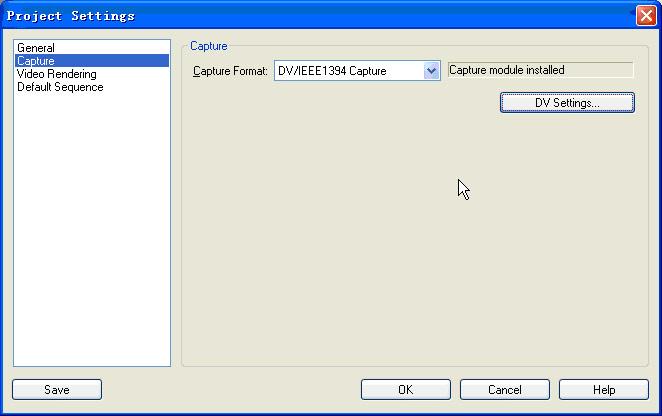The image size is (662, 416).
Task: Open the Video Rendering settings page
Action: 92,74
